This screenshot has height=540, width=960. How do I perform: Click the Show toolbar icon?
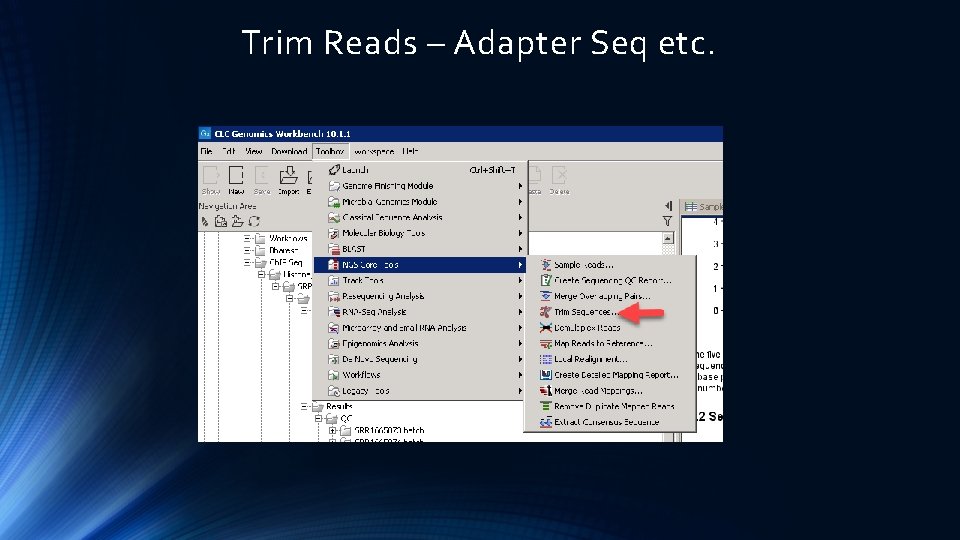coord(211,176)
